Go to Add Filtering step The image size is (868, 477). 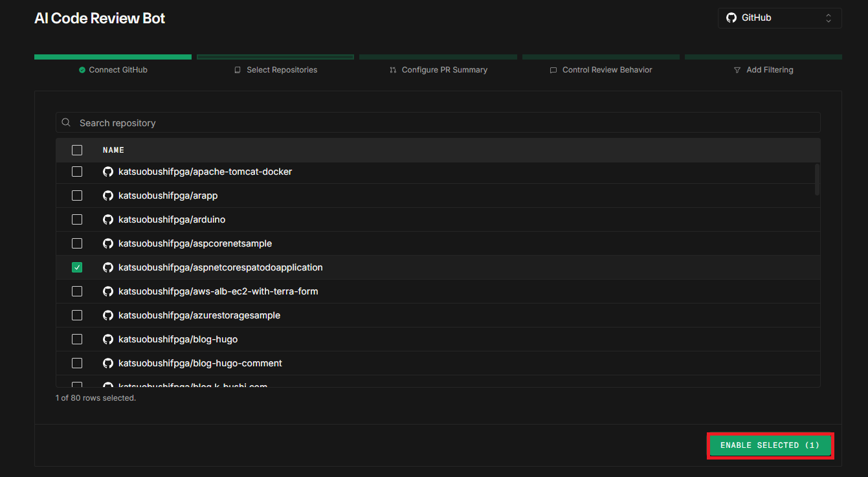764,70
